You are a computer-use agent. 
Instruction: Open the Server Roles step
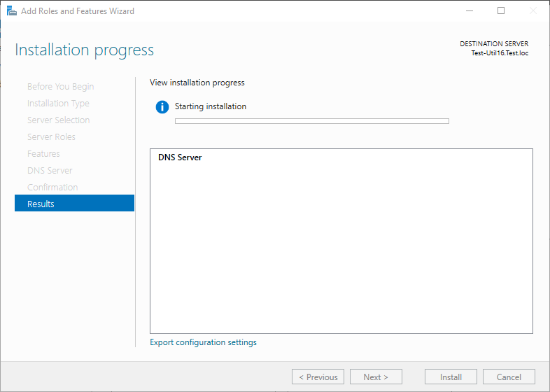click(51, 137)
